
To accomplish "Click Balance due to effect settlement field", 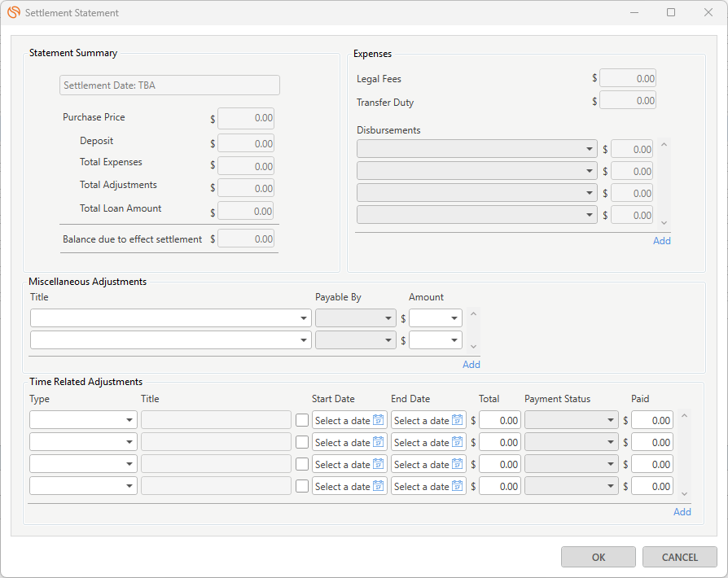I will tap(246, 239).
